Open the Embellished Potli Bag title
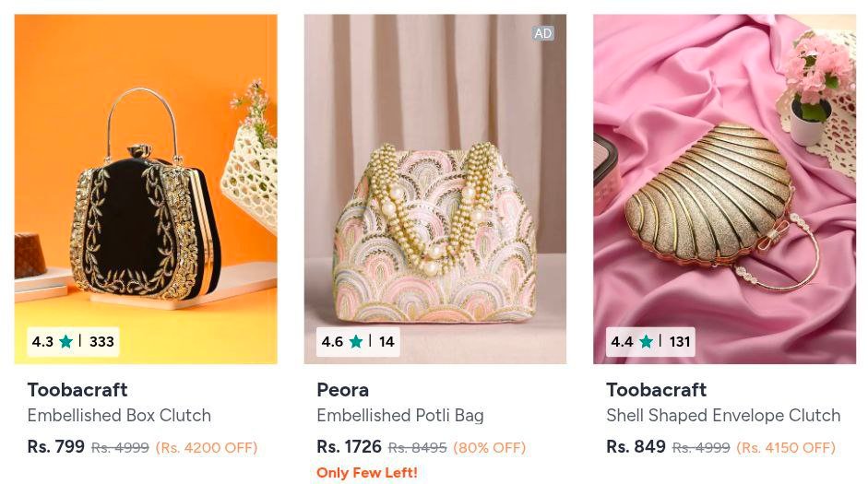Image resolution: width=868 pixels, height=484 pixels. click(399, 416)
